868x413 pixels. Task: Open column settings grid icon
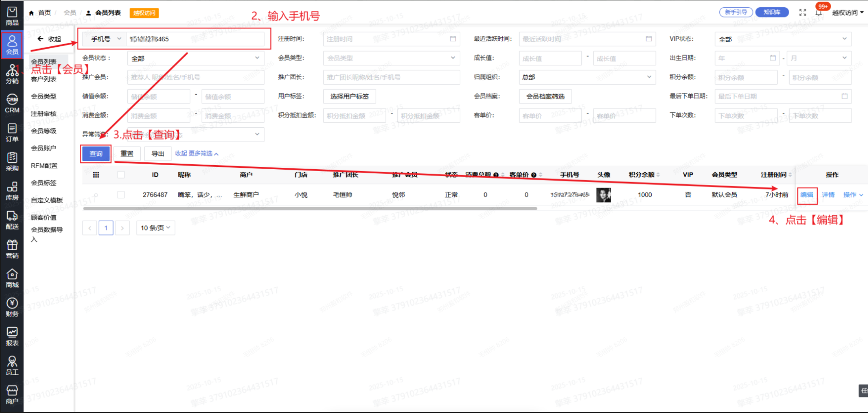pyautogui.click(x=96, y=175)
